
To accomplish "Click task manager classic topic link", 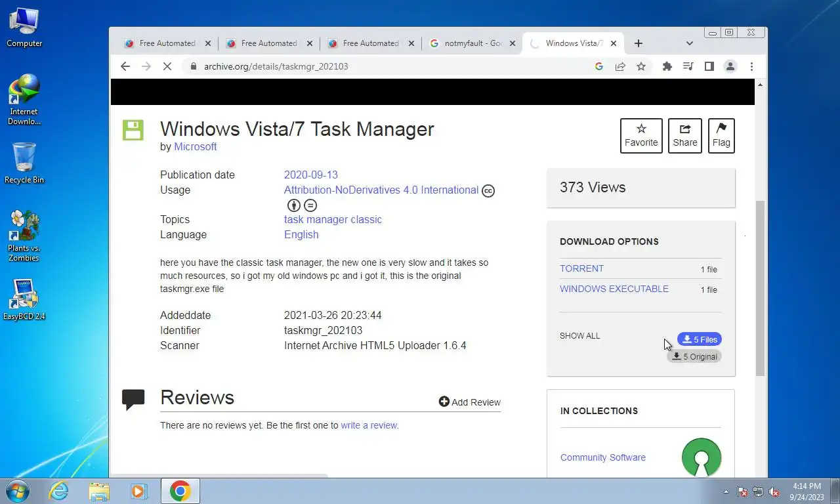I will (333, 220).
